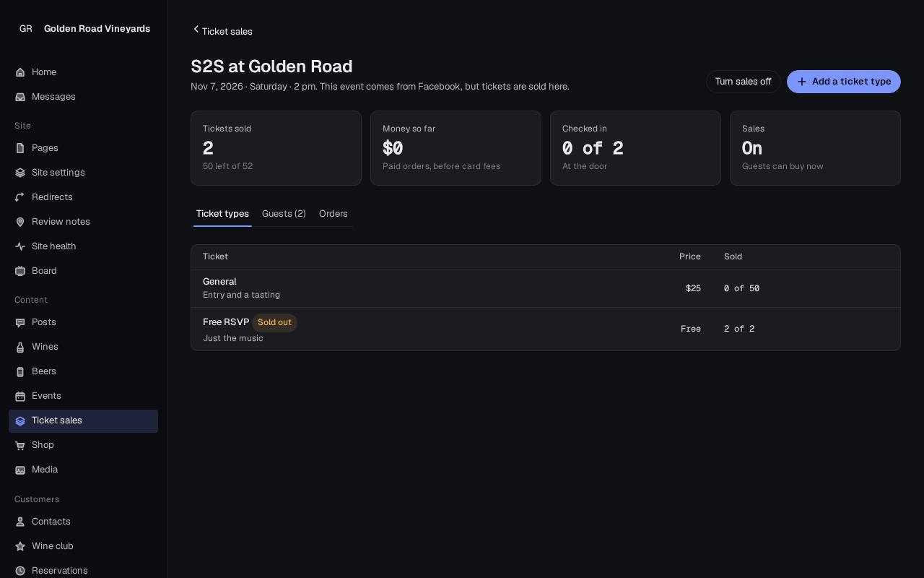Click the Pages document icon
The height and width of the screenshot is (578, 924).
pos(20,148)
